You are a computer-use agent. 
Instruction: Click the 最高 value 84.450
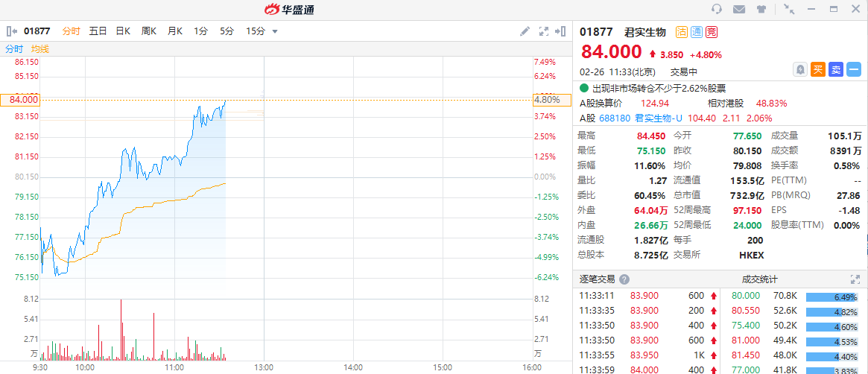pos(651,136)
